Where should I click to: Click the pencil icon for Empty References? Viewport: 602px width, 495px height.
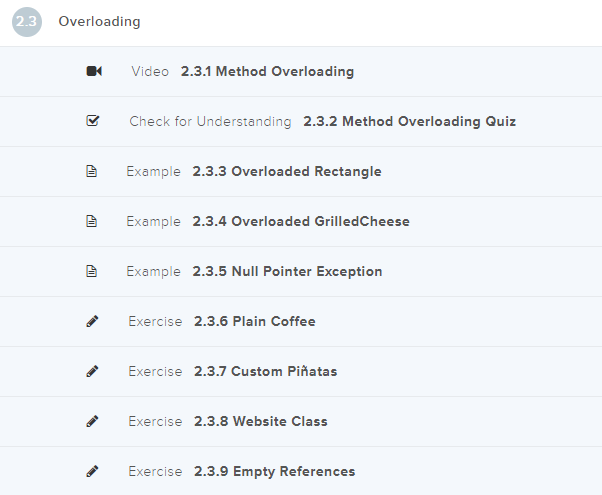93,471
